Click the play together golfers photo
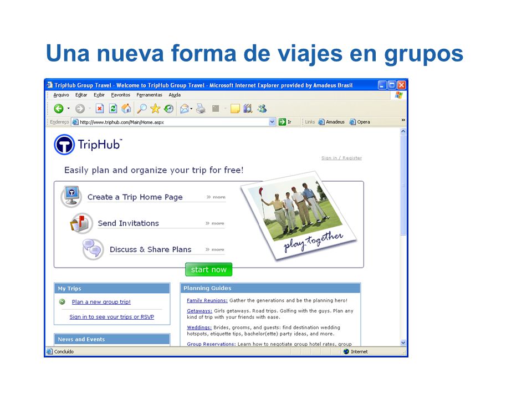Image resolution: width=532 pixels, height=399 pixels. point(298,216)
